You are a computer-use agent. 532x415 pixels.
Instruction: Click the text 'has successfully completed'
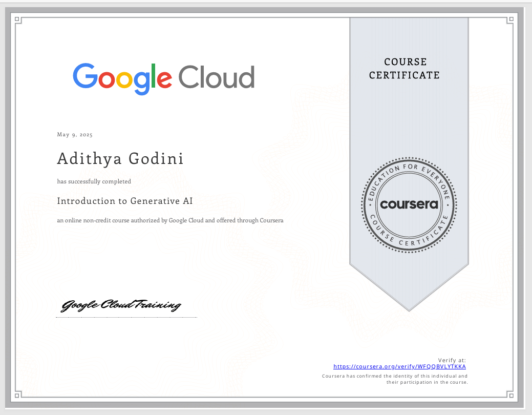(x=94, y=181)
